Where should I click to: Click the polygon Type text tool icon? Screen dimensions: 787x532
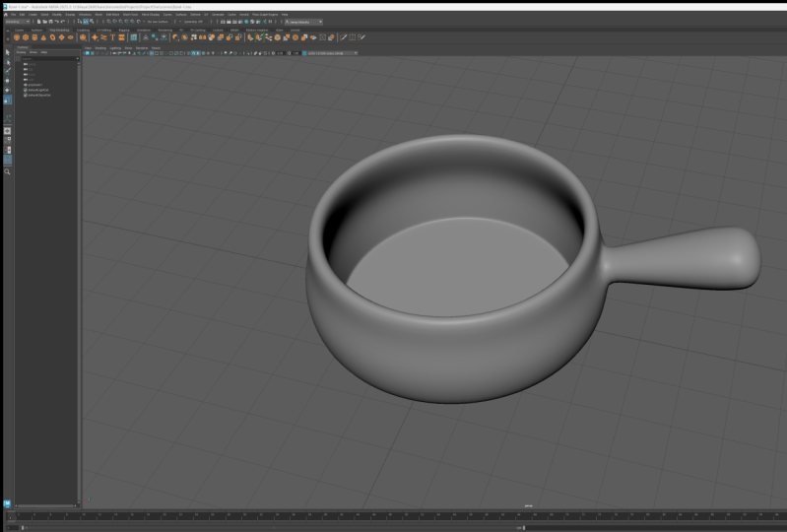[112, 37]
